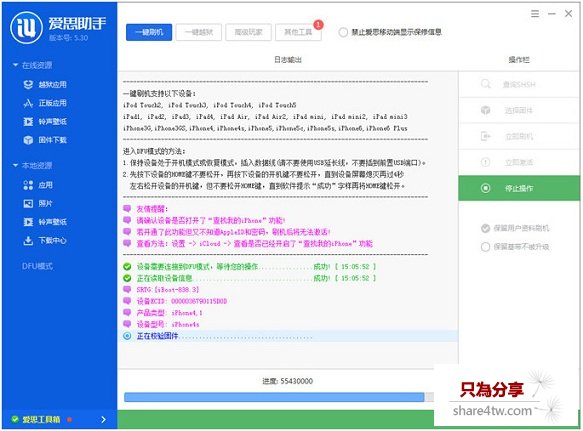The height and width of the screenshot is (431, 583).
Task: Click the 一键刷机支持以下设备 heading text
Action: click(160, 93)
